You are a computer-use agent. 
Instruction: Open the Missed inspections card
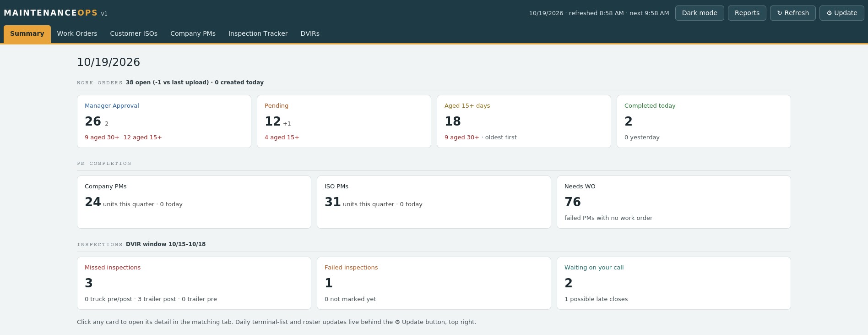194,283
